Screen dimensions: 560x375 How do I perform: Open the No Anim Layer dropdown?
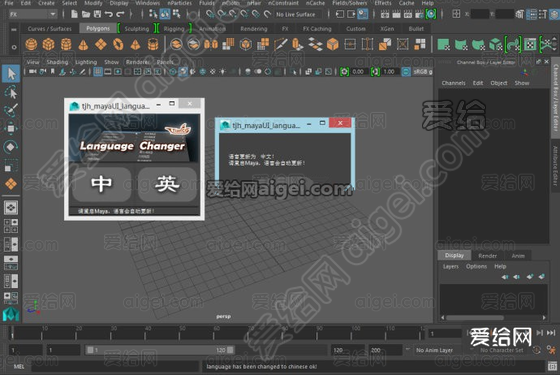(435, 350)
